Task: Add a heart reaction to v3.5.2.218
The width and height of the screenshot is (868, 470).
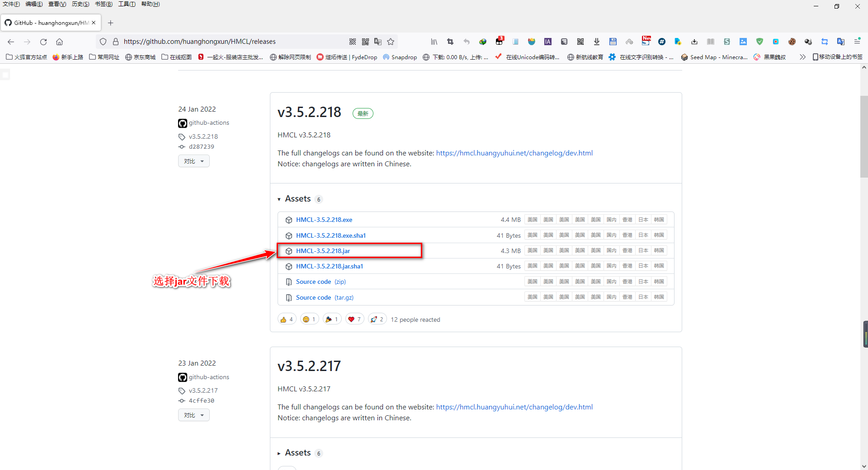Action: pos(355,320)
